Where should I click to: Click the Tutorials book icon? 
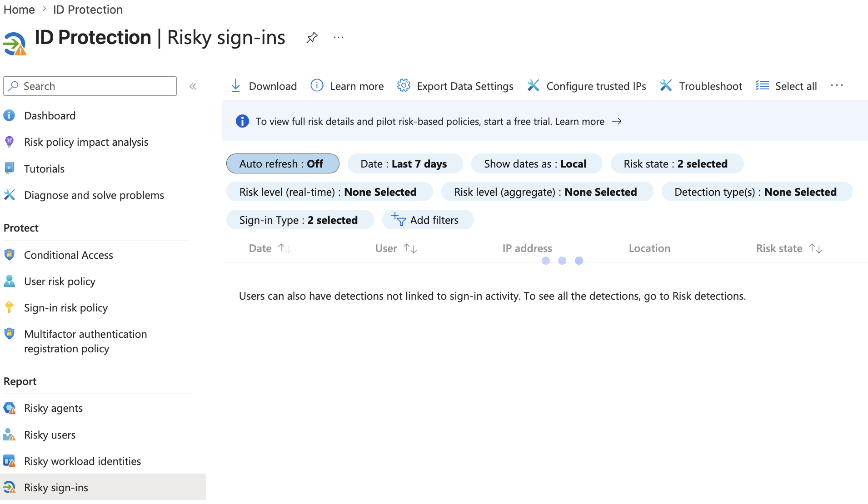coord(9,168)
